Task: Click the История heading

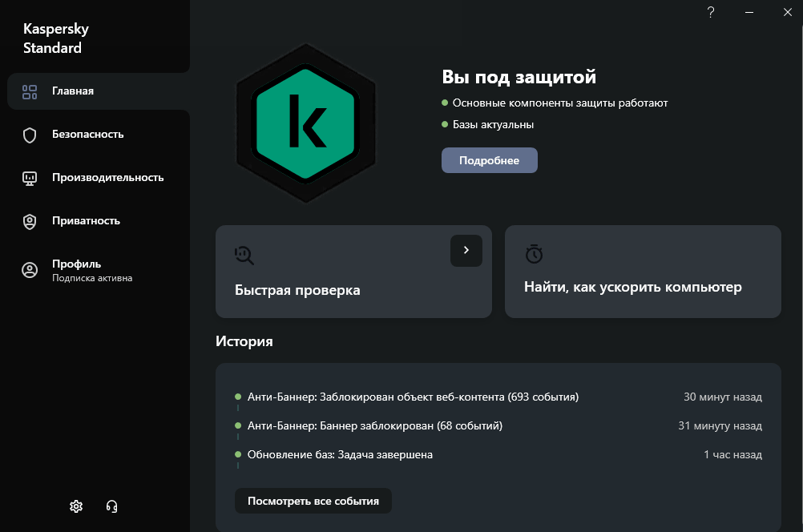Action: coord(244,341)
